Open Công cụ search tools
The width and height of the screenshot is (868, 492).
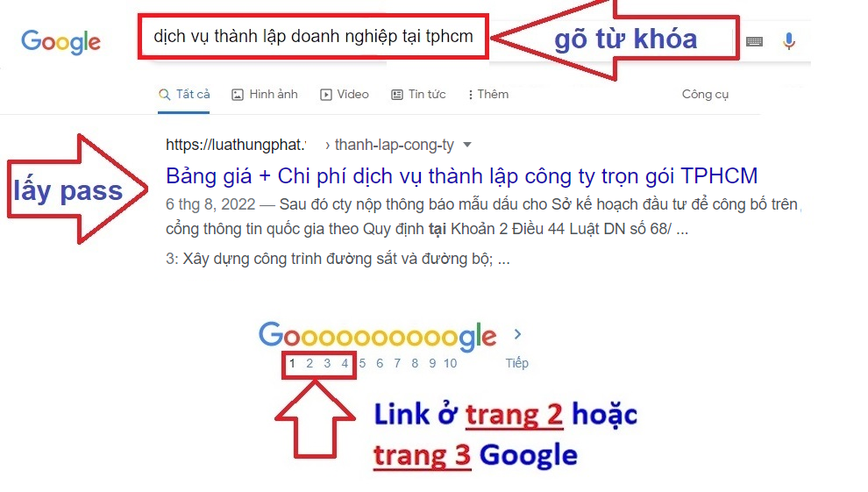[x=705, y=95]
